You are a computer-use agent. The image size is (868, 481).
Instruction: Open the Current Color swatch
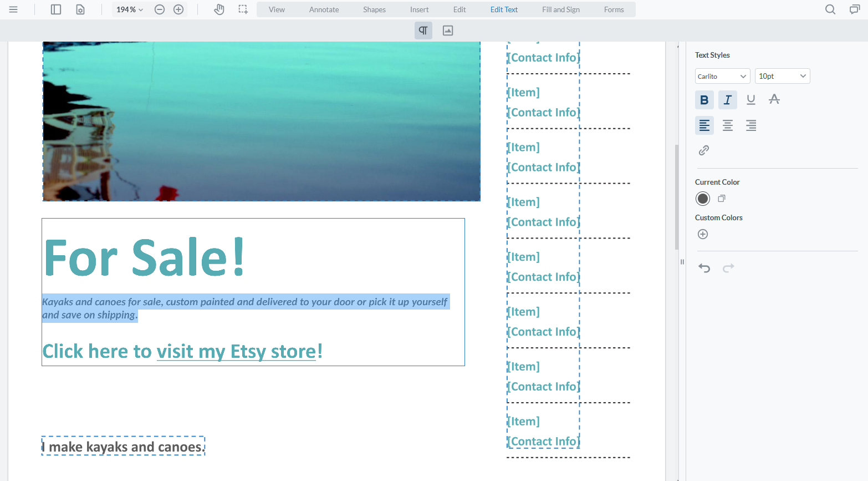[x=702, y=198]
